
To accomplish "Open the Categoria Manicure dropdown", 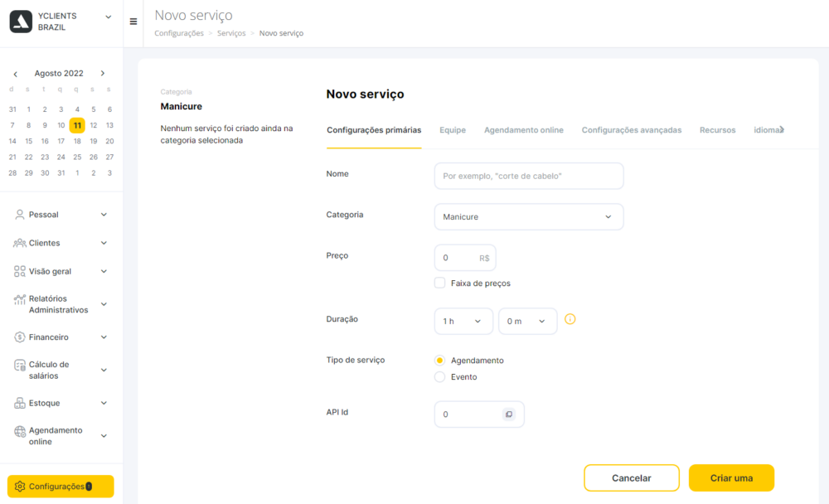I will click(x=529, y=217).
